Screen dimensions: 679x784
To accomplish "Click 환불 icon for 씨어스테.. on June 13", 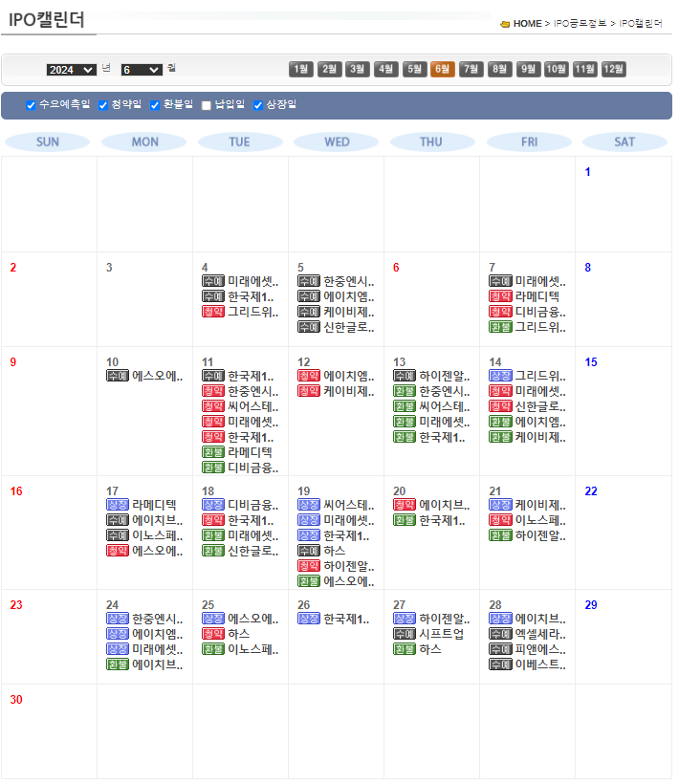I will point(405,406).
